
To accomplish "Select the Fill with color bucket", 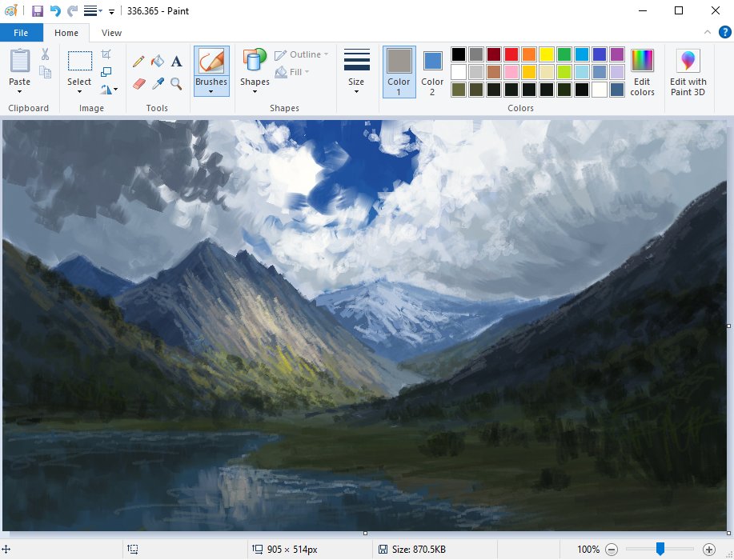I will [157, 62].
